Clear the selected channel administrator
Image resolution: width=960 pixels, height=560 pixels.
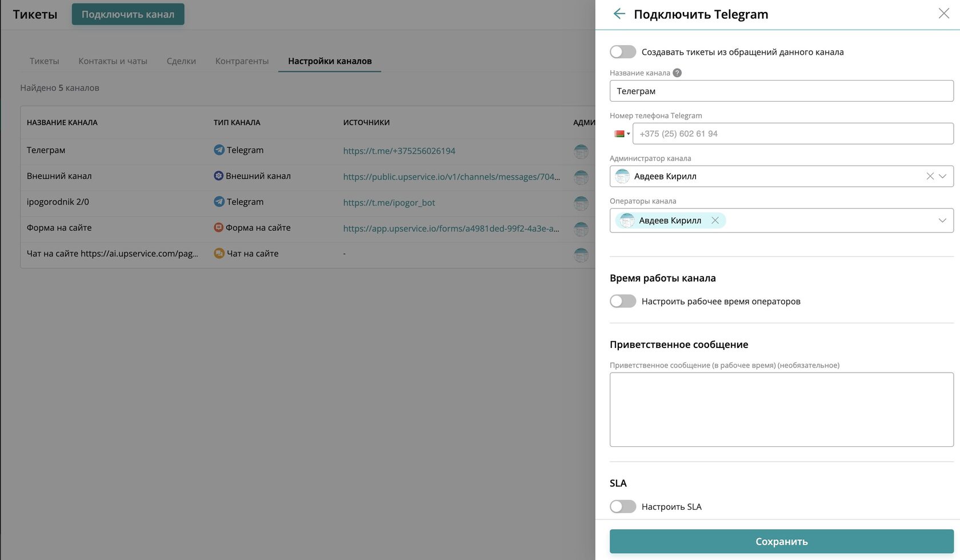point(930,177)
